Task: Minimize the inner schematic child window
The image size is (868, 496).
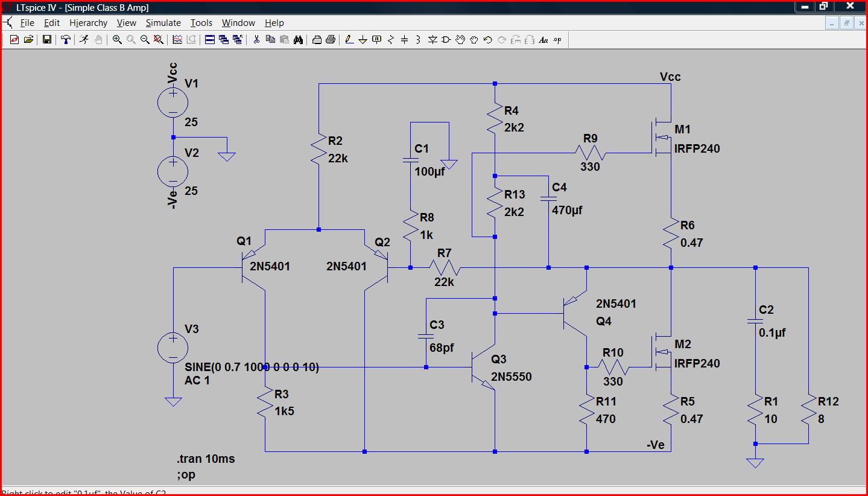Action: [833, 23]
